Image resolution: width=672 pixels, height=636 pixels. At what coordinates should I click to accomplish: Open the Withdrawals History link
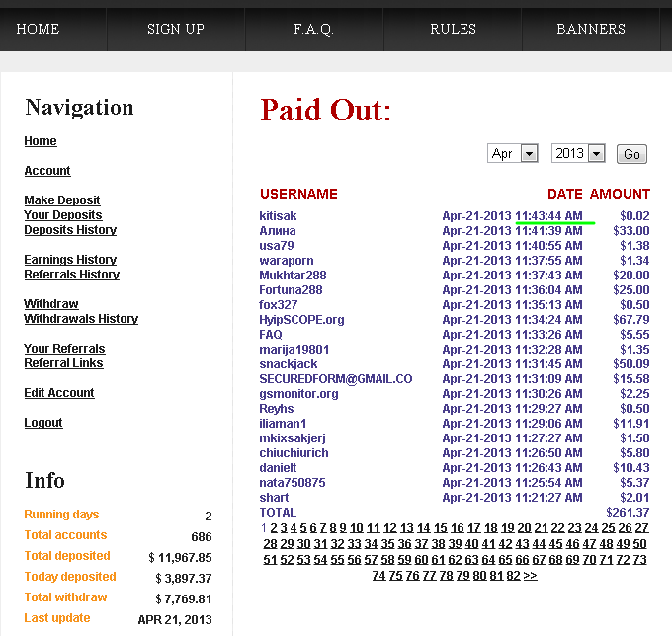[x=81, y=319]
